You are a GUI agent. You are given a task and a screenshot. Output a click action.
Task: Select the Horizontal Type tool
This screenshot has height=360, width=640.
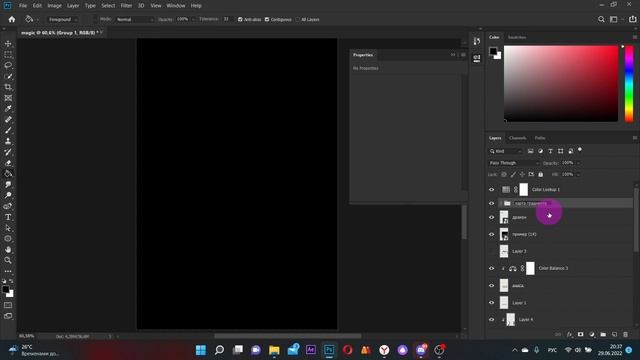coord(8,217)
